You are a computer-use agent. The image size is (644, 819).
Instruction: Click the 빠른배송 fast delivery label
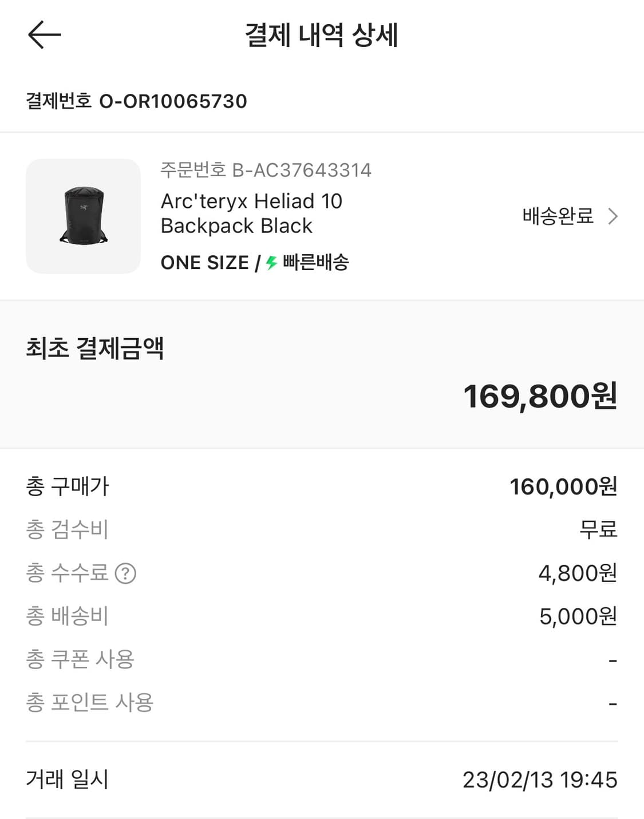pos(315,263)
